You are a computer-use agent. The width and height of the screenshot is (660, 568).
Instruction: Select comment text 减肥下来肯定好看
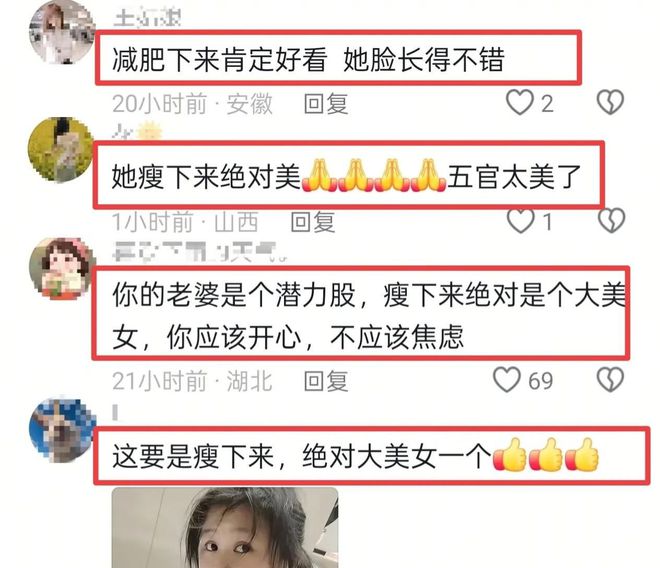point(219,59)
